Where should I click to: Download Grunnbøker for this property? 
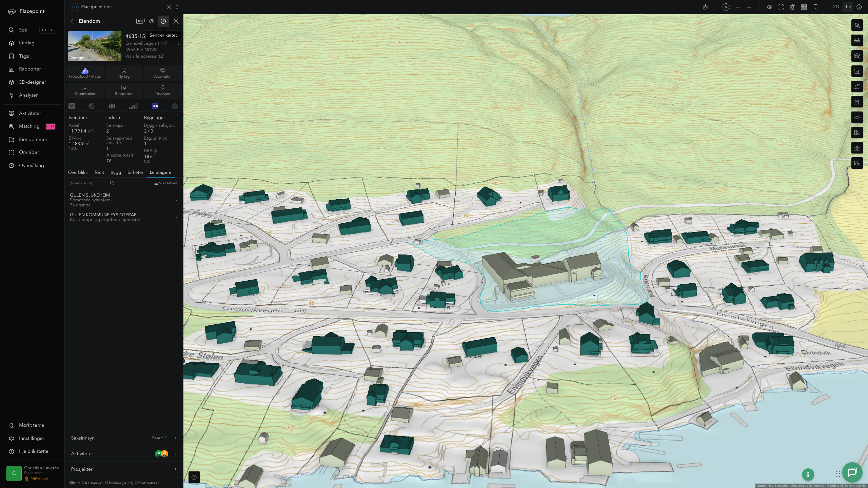click(85, 90)
